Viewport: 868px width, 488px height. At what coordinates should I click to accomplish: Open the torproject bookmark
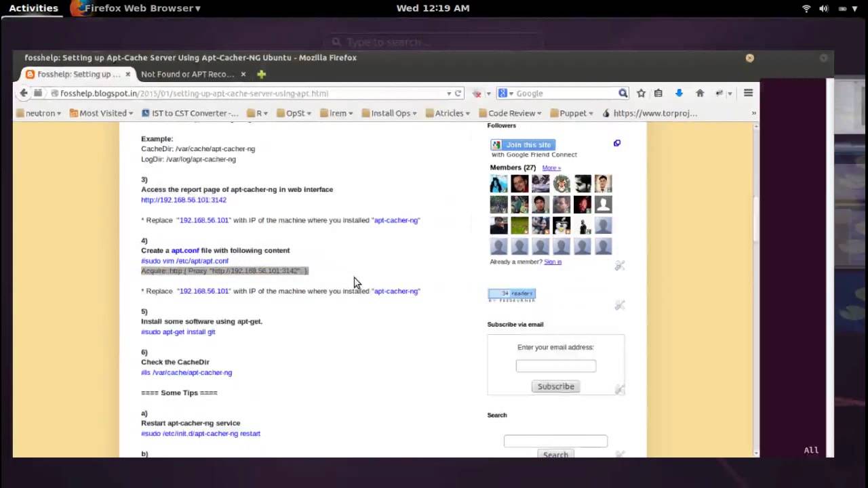[650, 113]
